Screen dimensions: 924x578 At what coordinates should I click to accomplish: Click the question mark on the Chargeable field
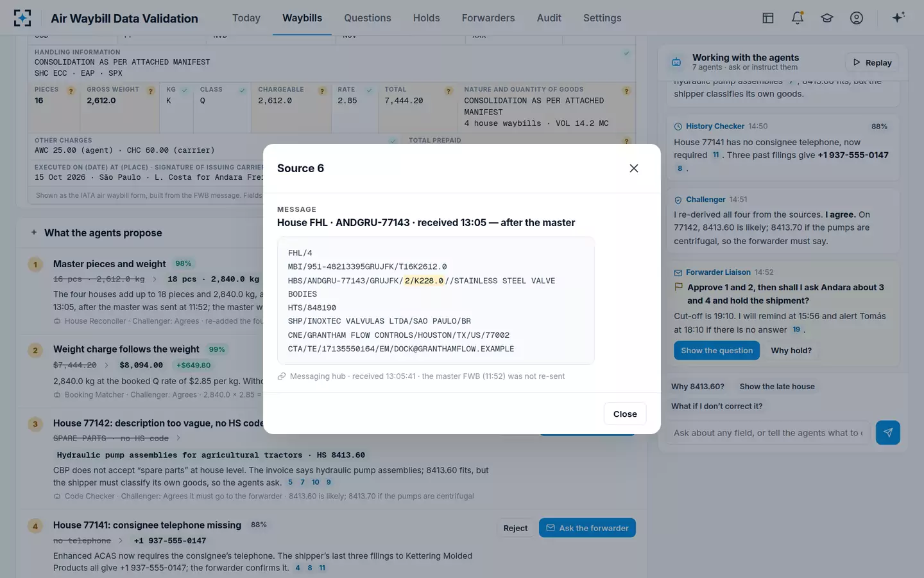pos(322,91)
